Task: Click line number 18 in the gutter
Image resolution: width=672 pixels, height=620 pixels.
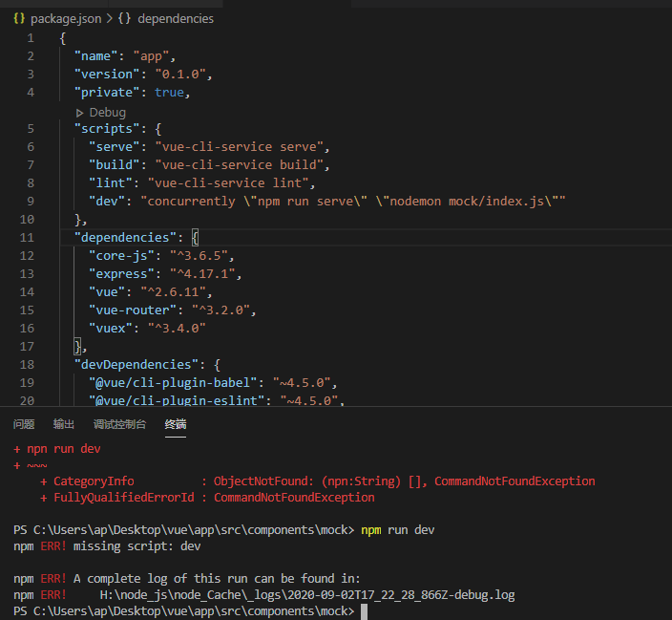Action: (27, 365)
